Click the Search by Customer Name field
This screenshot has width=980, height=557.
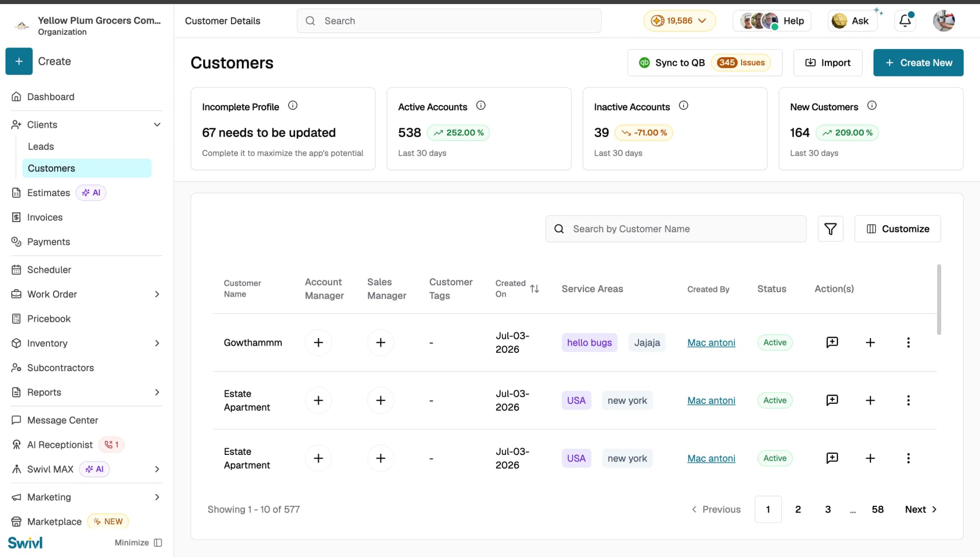[676, 229]
